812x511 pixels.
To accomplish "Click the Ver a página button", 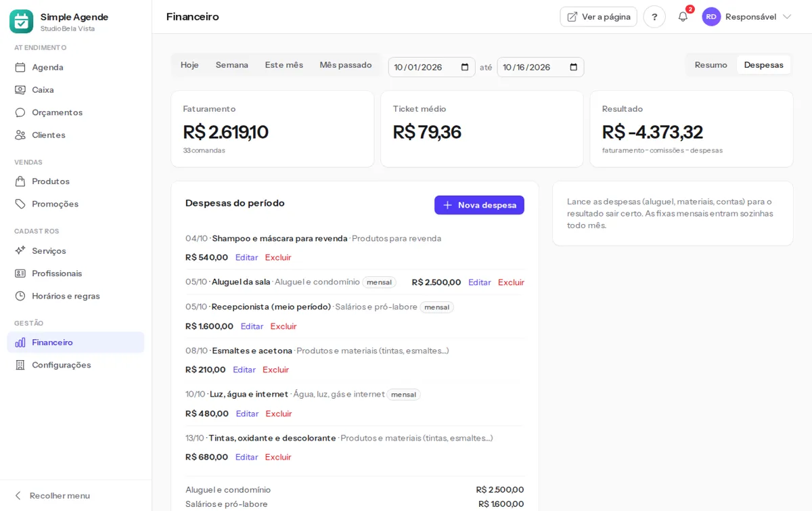I will [599, 17].
